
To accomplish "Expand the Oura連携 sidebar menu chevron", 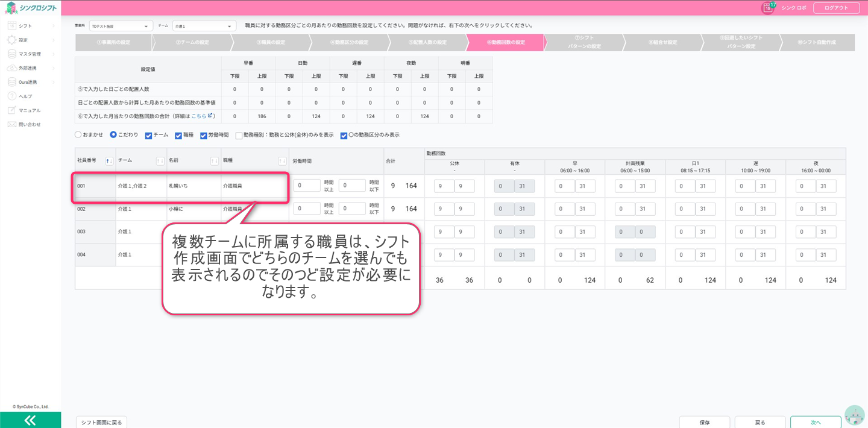I will [54, 82].
